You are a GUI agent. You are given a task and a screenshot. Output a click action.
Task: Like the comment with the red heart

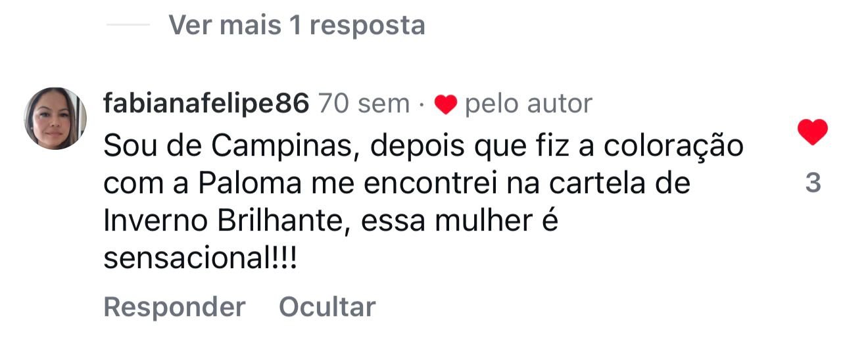click(x=812, y=133)
